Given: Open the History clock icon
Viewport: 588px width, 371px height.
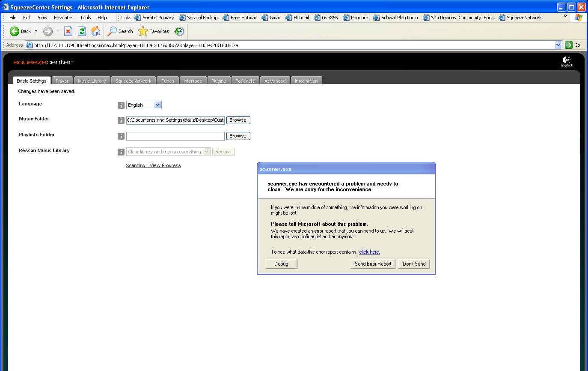Looking at the screenshot, I should pos(179,31).
